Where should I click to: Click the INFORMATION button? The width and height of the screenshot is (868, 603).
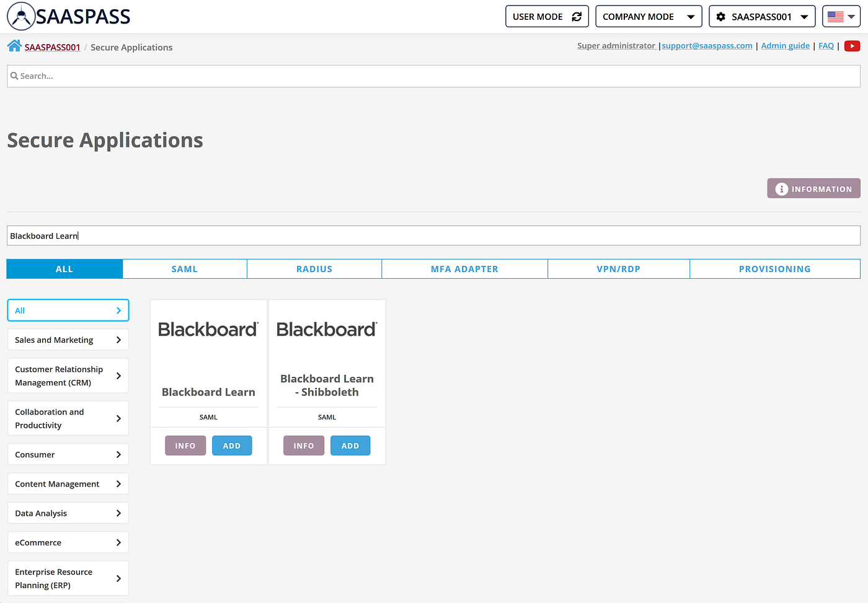813,188
